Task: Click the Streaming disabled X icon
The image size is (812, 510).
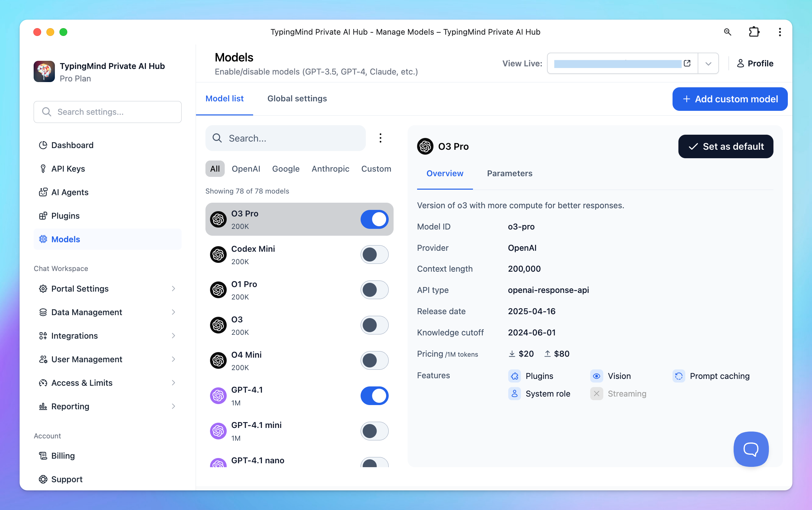Action: (596, 394)
